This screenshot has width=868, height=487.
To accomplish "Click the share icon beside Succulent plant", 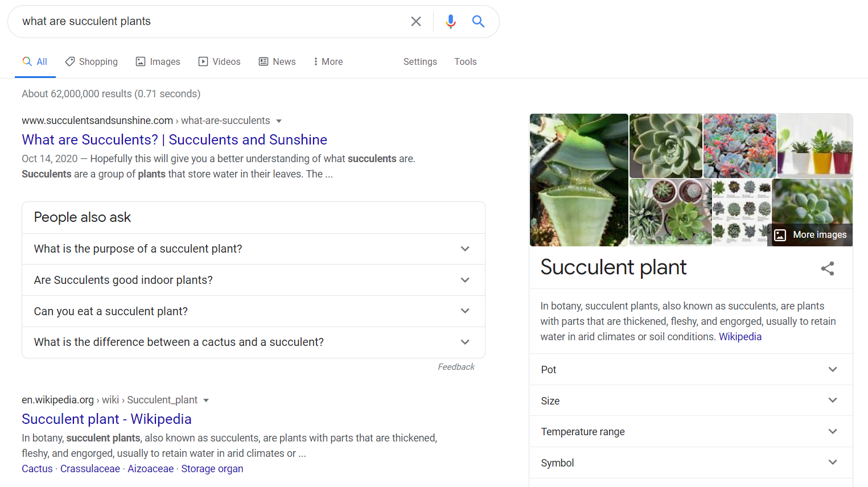I will click(x=827, y=269).
